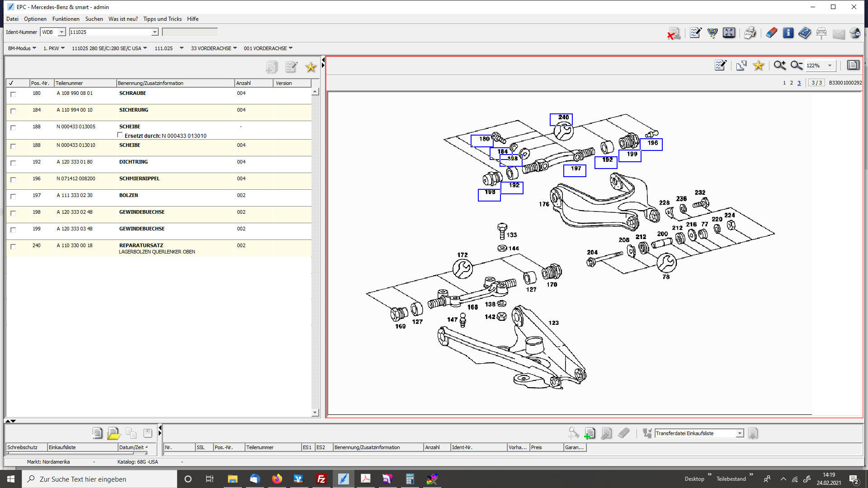Click the 199 callout in the diagram
Image resolution: width=868 pixels, height=488 pixels.
pyautogui.click(x=630, y=156)
